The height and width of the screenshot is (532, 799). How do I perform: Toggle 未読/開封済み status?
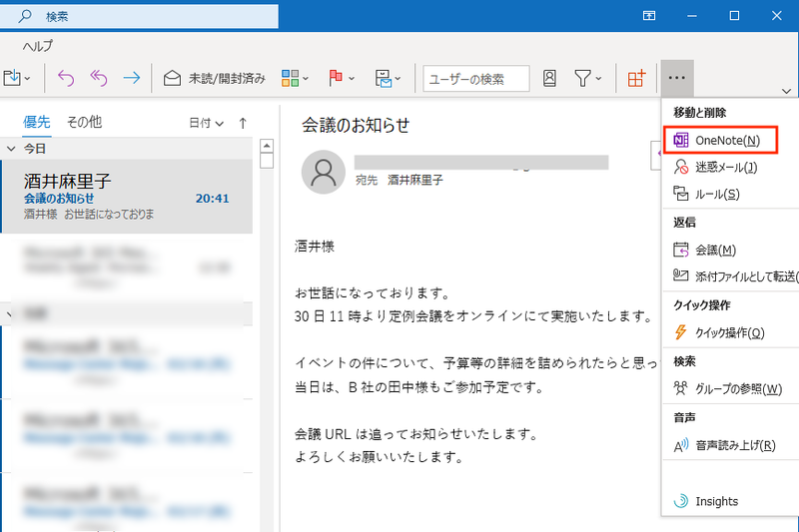(x=215, y=79)
